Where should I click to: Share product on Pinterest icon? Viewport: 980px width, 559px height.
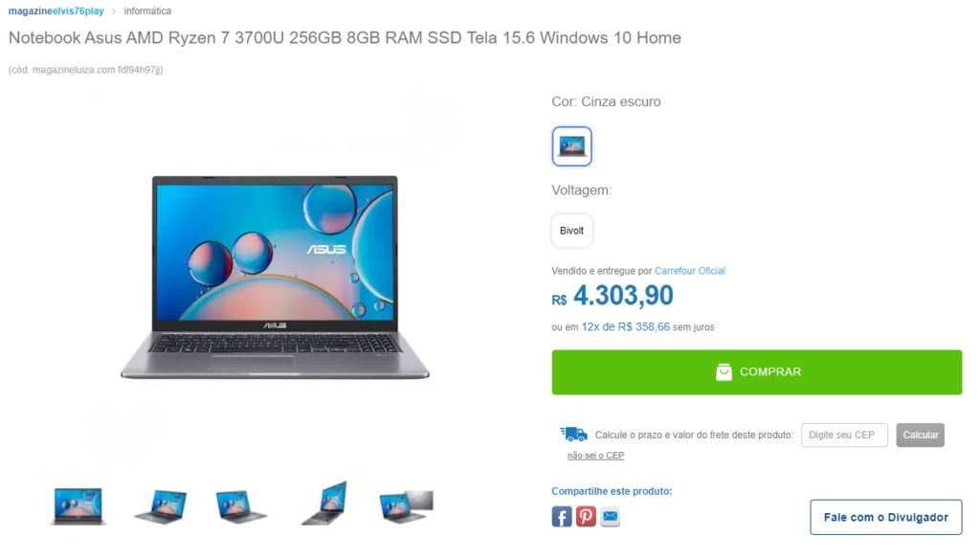point(586,517)
